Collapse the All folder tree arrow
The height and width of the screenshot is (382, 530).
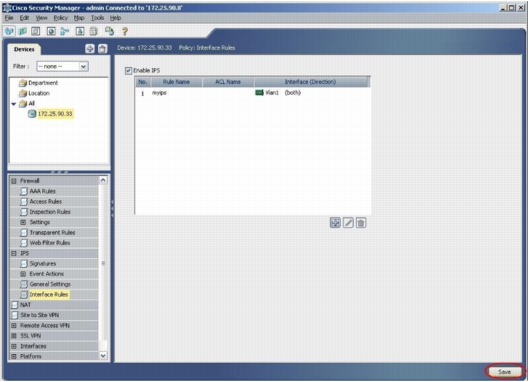click(14, 104)
